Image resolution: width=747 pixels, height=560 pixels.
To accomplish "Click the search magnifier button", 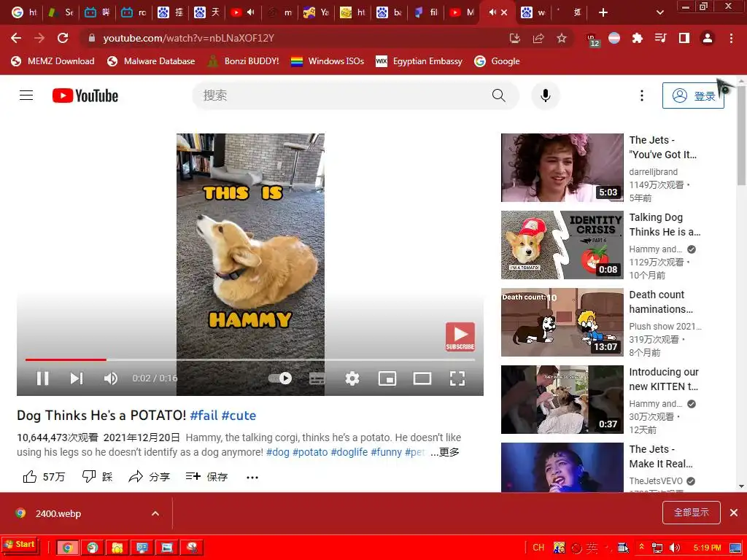I will click(499, 96).
